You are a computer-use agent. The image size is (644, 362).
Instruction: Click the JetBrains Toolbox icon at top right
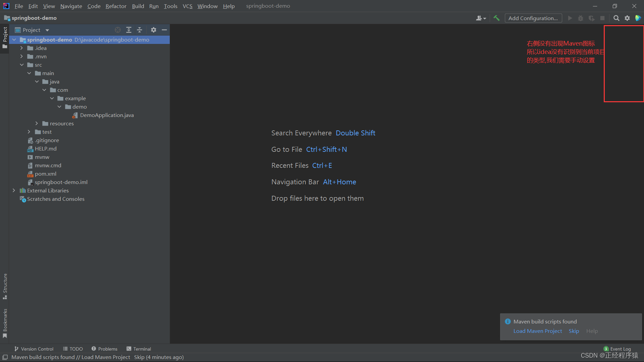(638, 18)
